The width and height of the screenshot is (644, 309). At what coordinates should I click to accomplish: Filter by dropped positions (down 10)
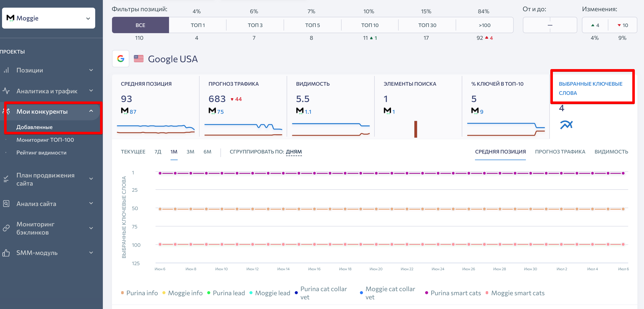(623, 25)
